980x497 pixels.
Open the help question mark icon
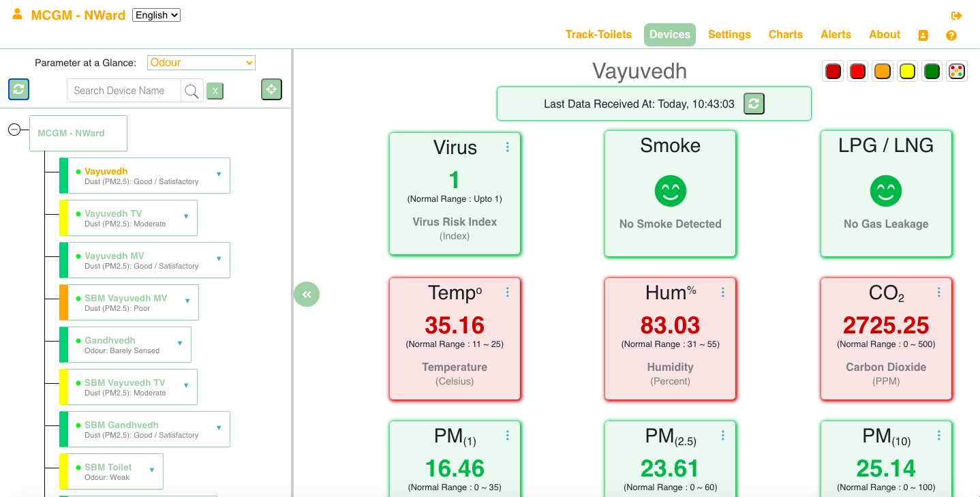951,35
